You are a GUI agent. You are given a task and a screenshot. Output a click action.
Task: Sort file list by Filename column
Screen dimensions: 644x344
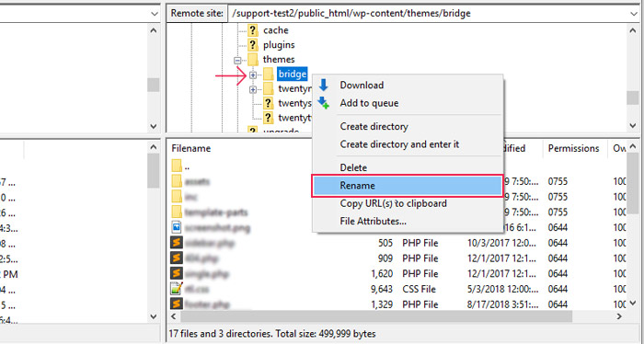click(191, 148)
